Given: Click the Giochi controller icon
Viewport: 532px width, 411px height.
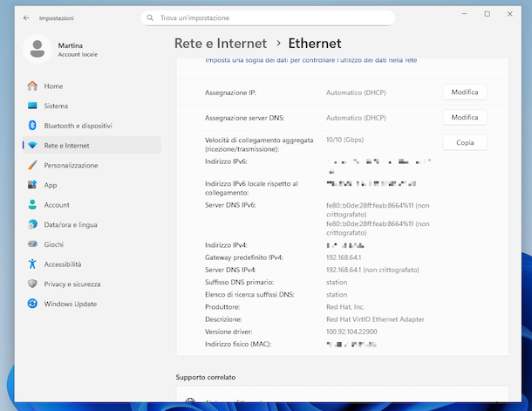Looking at the screenshot, I should [x=32, y=244].
